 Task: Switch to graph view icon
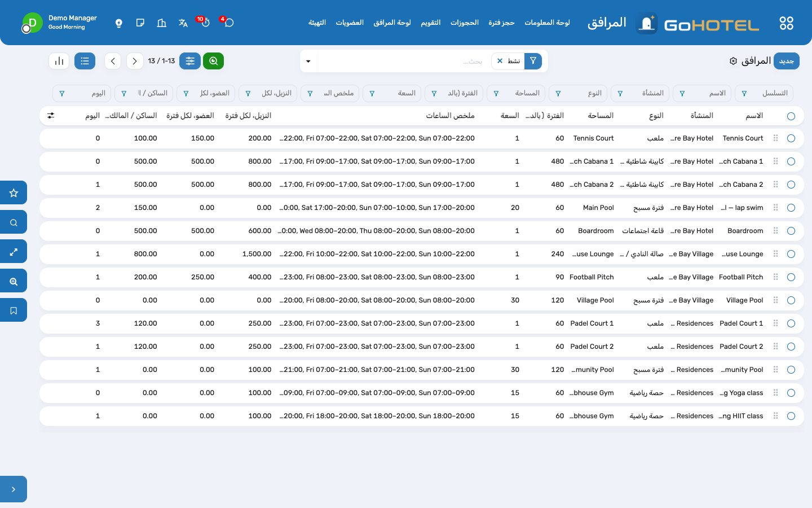(59, 61)
